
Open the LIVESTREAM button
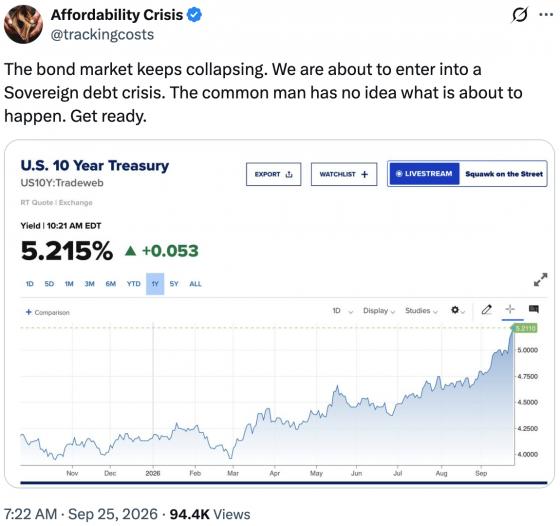coord(424,174)
